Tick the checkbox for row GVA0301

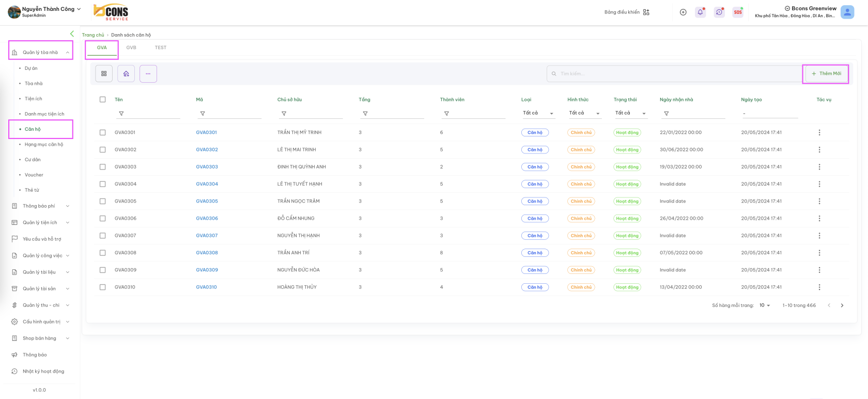(102, 132)
